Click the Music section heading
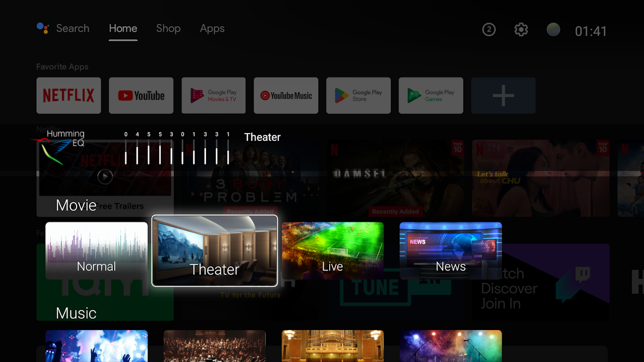The height and width of the screenshot is (362, 644). click(76, 313)
